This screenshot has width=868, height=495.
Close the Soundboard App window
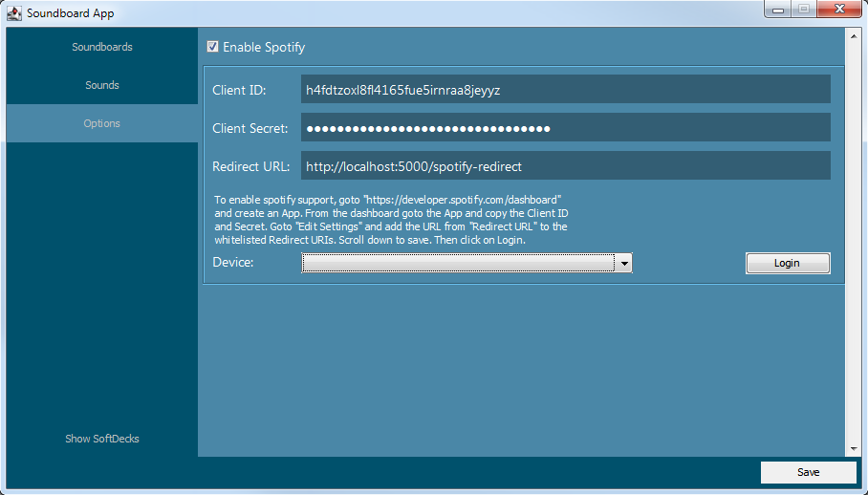coord(839,10)
